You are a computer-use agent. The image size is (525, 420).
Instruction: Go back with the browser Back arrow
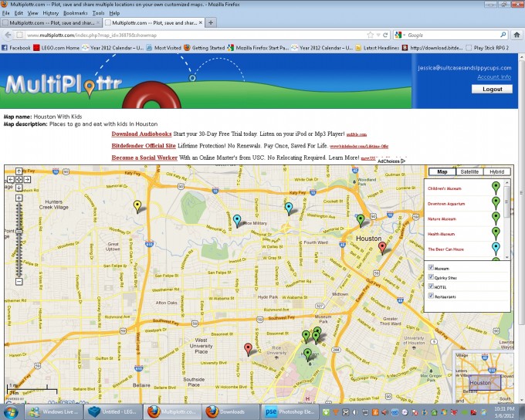[8, 35]
